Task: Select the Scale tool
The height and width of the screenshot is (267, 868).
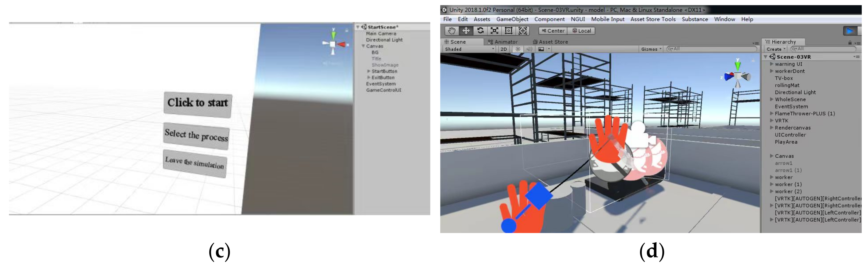Action: click(x=494, y=31)
